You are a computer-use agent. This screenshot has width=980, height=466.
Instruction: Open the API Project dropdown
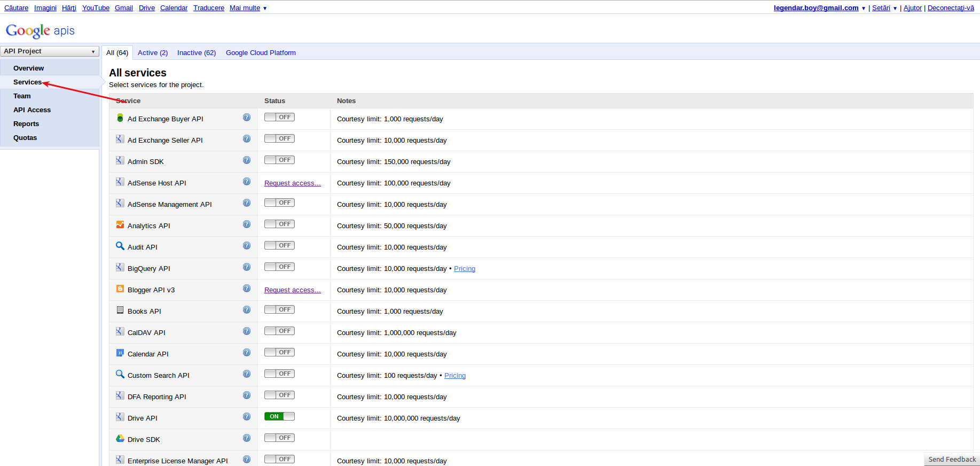[50, 51]
